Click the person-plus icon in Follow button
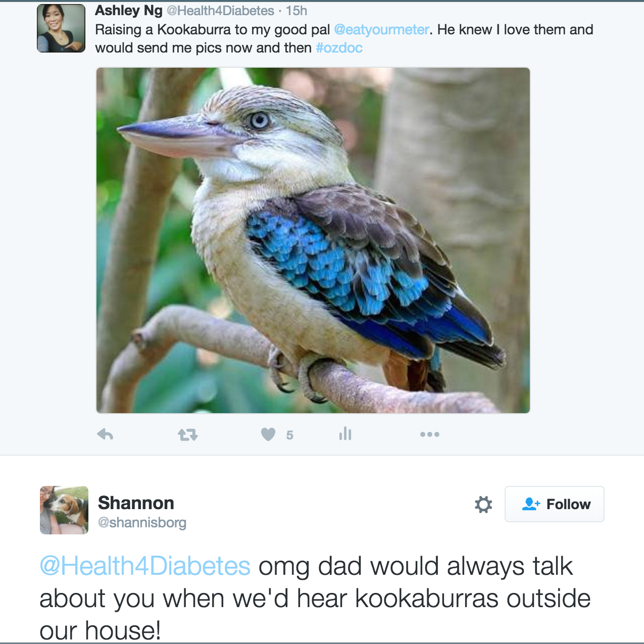This screenshot has width=644, height=644. 531,504
